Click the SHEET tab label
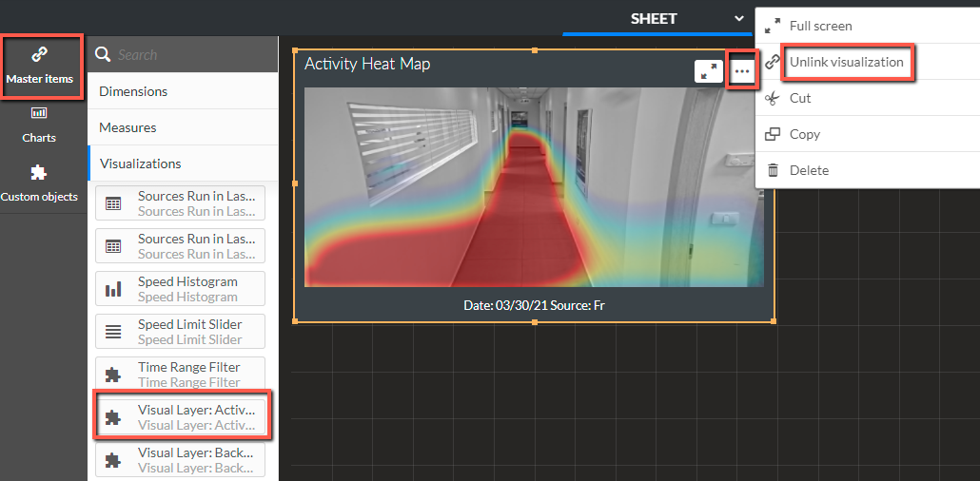Viewport: 980px width, 481px height. 653,19
